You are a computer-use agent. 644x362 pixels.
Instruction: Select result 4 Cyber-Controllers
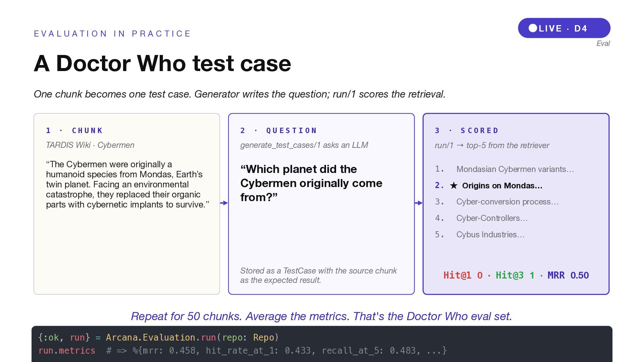492,218
